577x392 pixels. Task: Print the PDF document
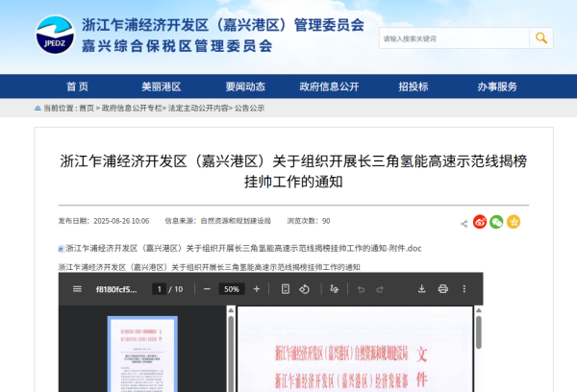[443, 289]
